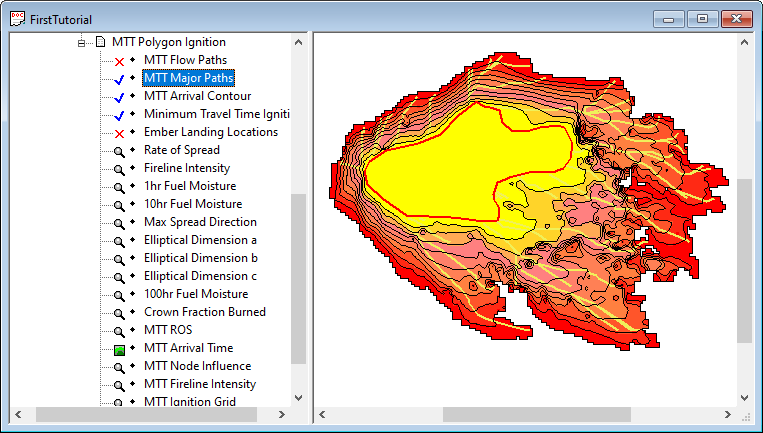This screenshot has width=763, height=433.
Task: Click magnifier icon beside 10hr Fuel Moisture
Action: 119,205
